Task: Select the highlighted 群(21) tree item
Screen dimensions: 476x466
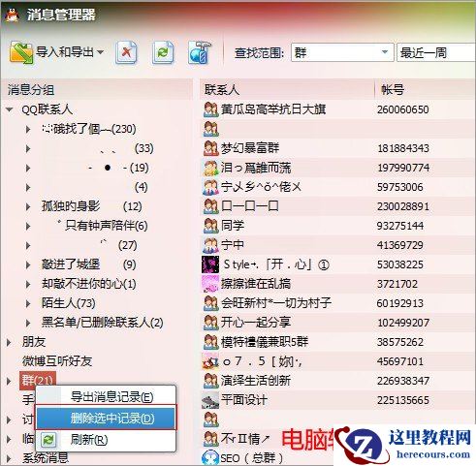Action: [x=38, y=381]
